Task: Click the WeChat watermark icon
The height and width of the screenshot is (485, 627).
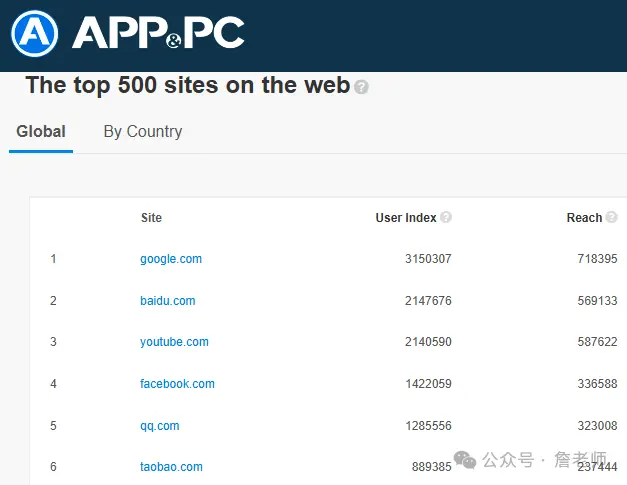Action: click(465, 459)
